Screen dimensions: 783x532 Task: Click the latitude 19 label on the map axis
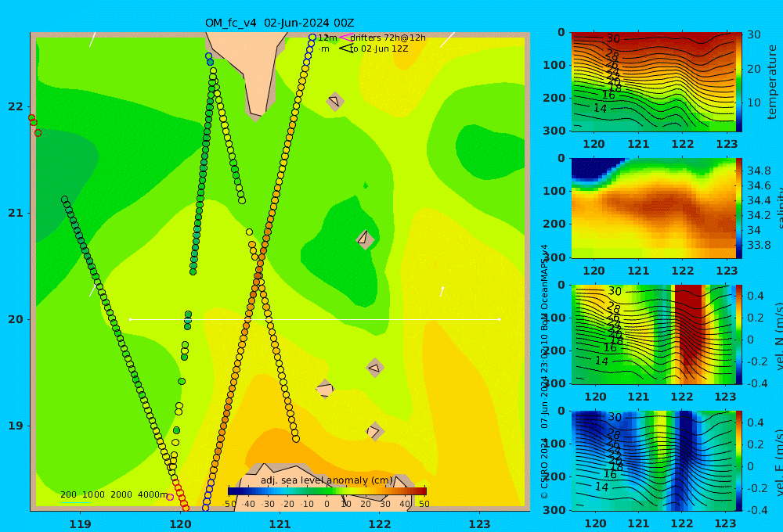[16, 426]
